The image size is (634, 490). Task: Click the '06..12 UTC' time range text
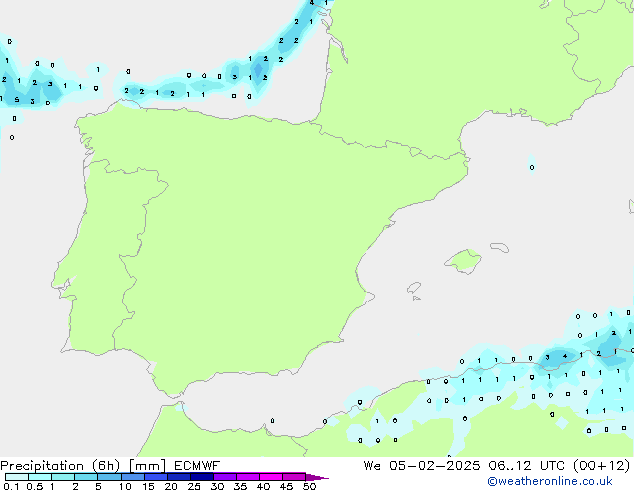click(526, 466)
